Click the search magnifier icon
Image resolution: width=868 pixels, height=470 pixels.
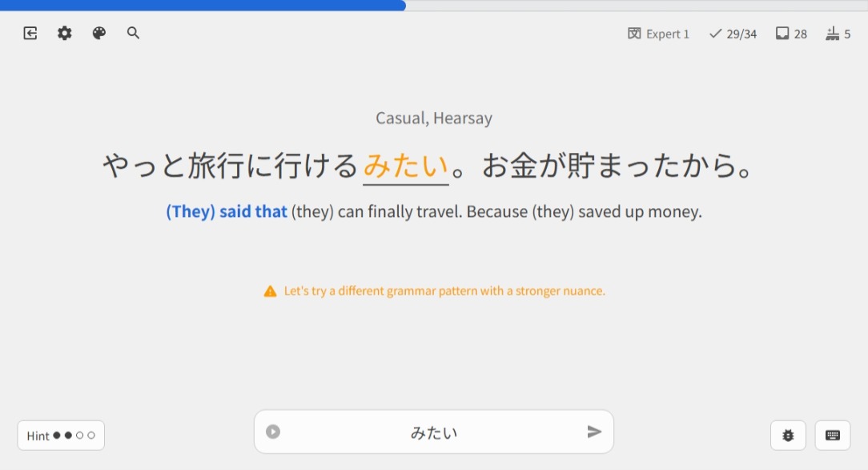134,34
